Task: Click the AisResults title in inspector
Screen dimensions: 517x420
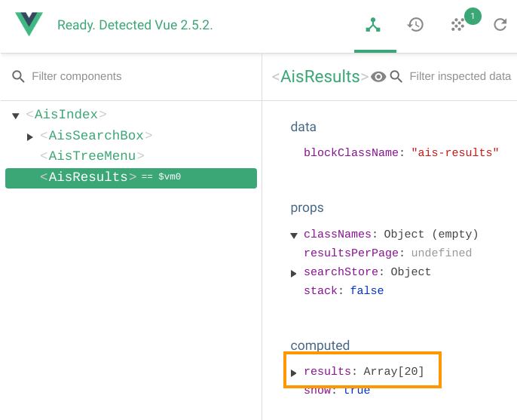Action: [320, 77]
